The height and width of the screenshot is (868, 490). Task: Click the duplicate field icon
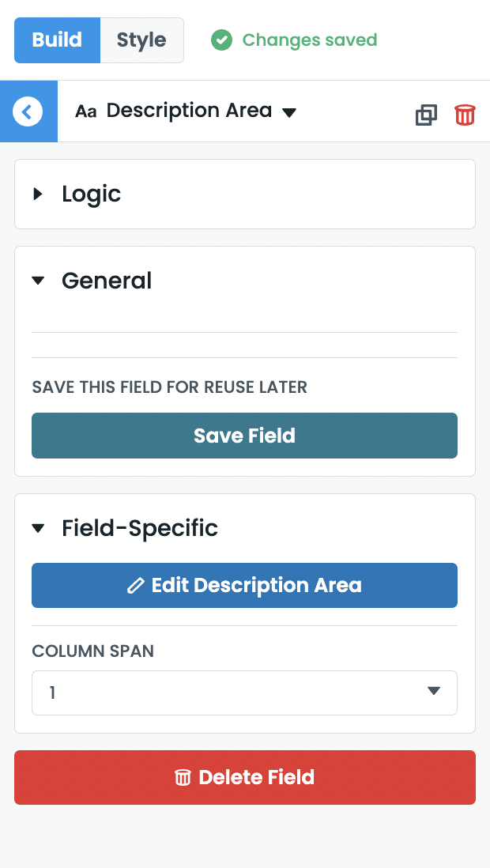426,115
